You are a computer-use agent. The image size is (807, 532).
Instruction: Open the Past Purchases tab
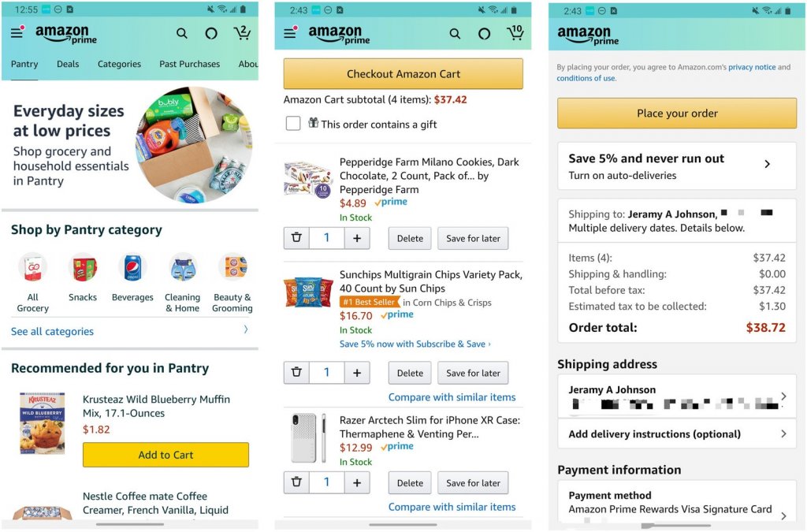(x=189, y=64)
